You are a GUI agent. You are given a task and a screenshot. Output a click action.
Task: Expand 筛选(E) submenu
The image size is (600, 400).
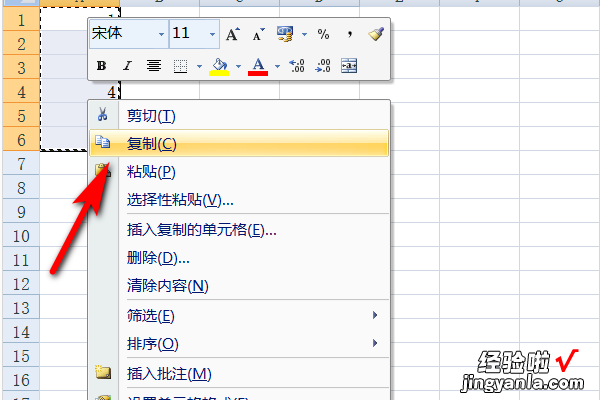pos(239,315)
